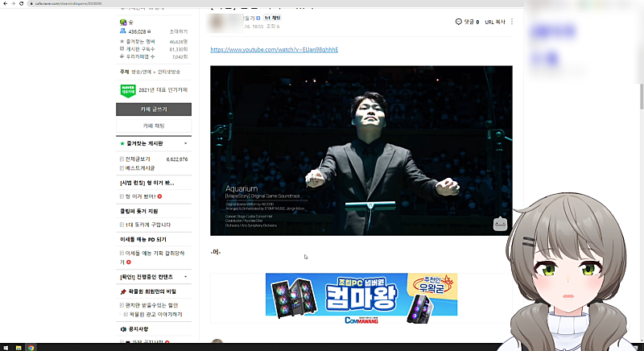Click the 카페 글쓰기 button
Screen dimensions: 644x351
pyautogui.click(x=154, y=109)
